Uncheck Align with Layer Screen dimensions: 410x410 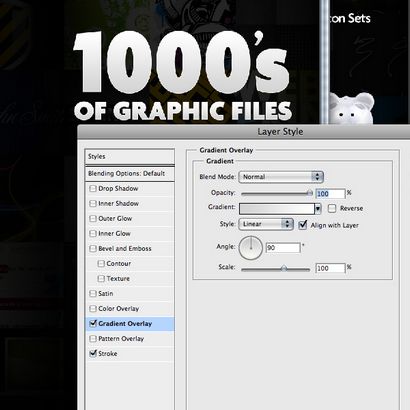point(302,225)
